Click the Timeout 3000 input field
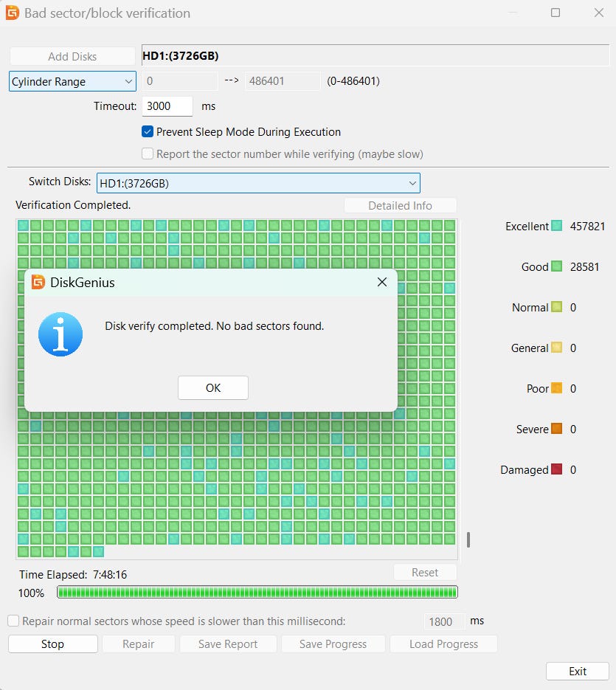The image size is (616, 690). click(167, 106)
